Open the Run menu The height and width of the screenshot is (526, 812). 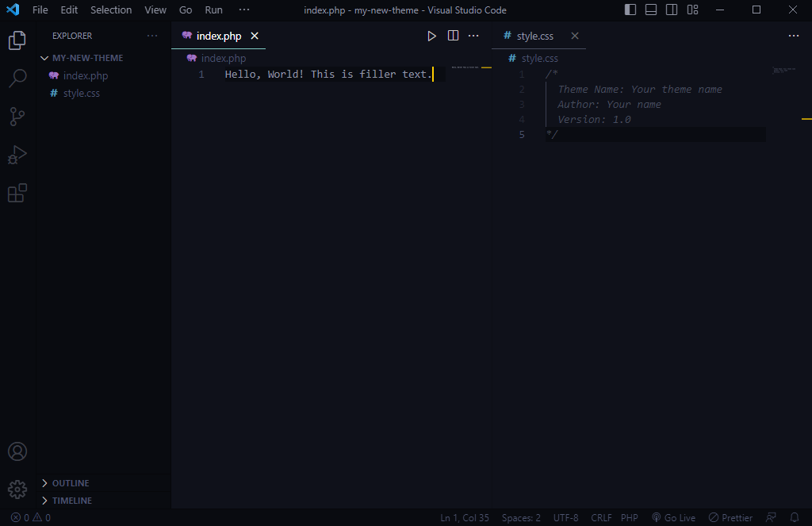[213, 10]
